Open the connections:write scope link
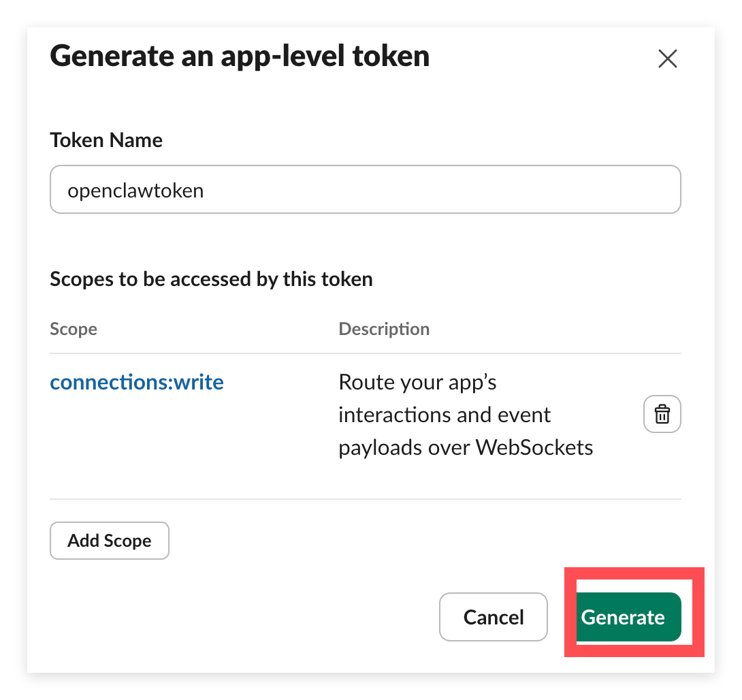 (137, 382)
